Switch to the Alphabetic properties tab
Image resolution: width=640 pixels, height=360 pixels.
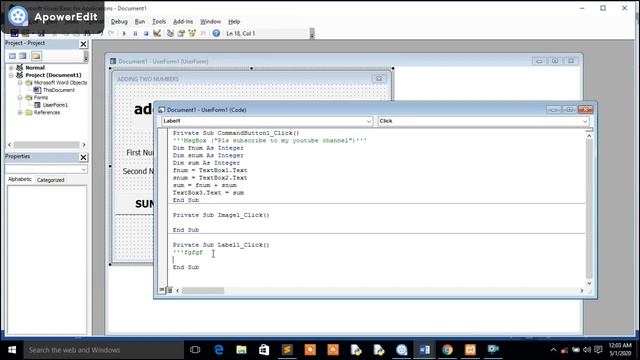click(20, 179)
